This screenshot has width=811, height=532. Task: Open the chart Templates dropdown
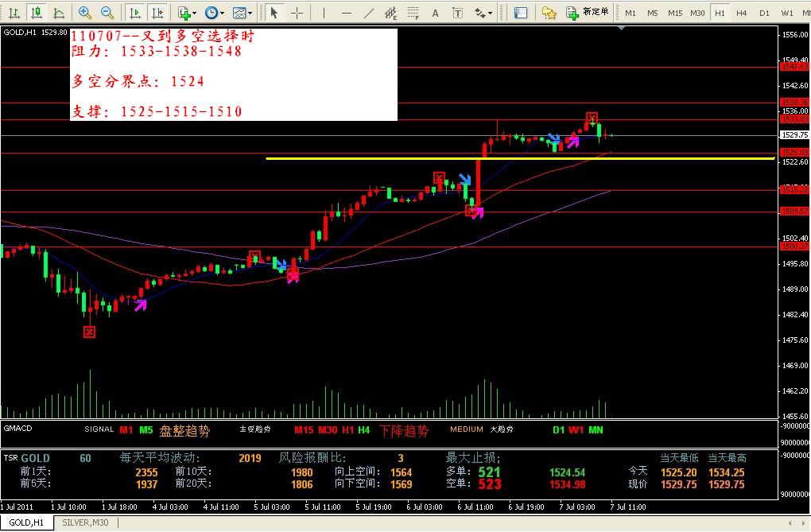tap(242, 13)
